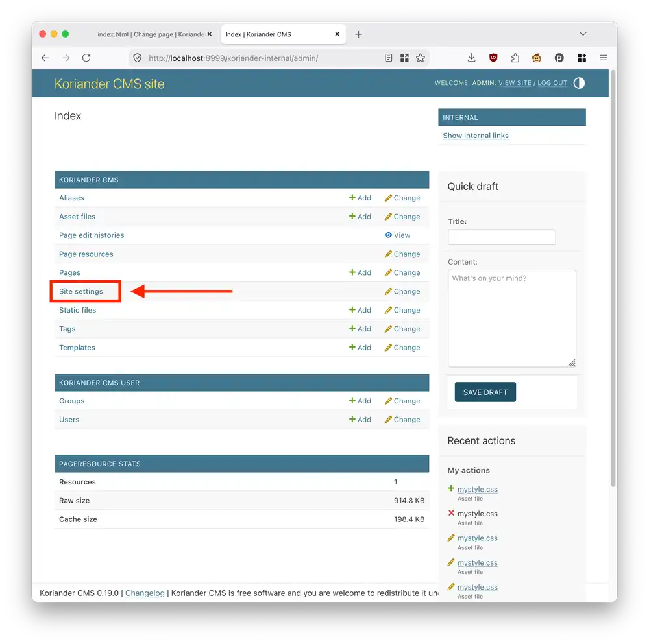Click the squares-plus extension icon

coord(582,58)
